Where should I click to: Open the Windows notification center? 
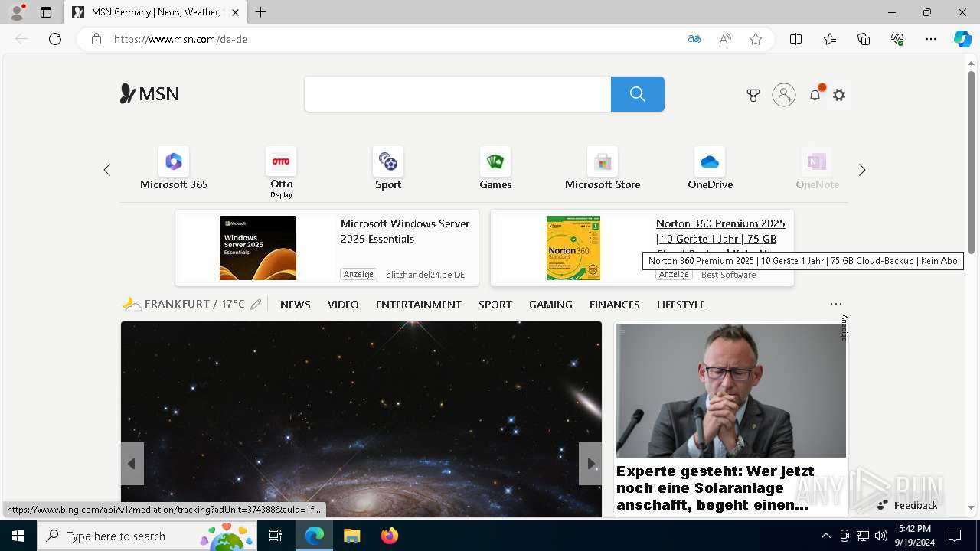[955, 536]
